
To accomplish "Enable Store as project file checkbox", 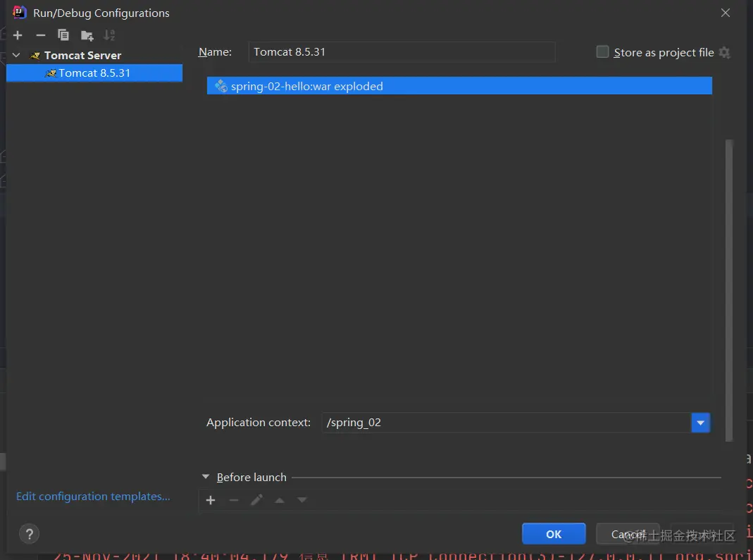I will tap(602, 52).
